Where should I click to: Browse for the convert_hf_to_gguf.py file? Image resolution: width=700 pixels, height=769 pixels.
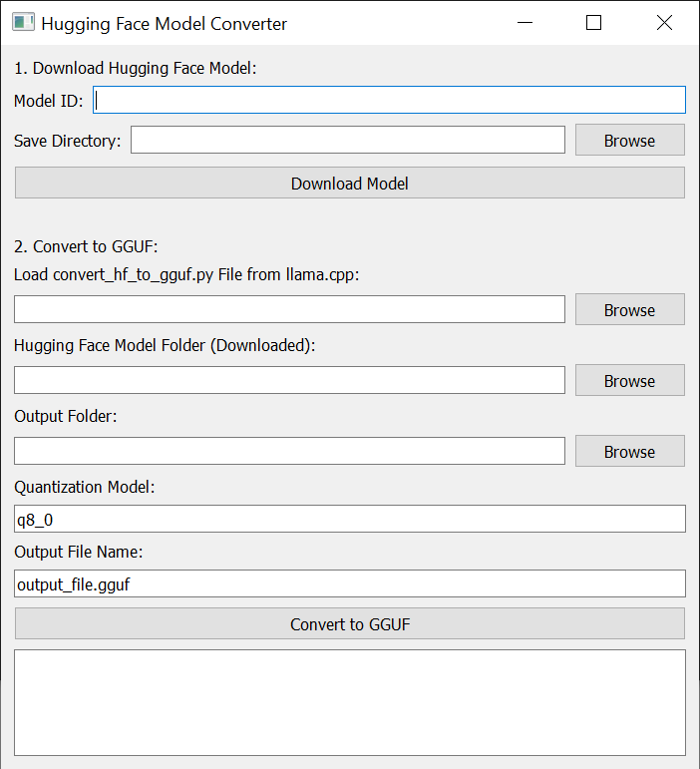click(x=630, y=309)
